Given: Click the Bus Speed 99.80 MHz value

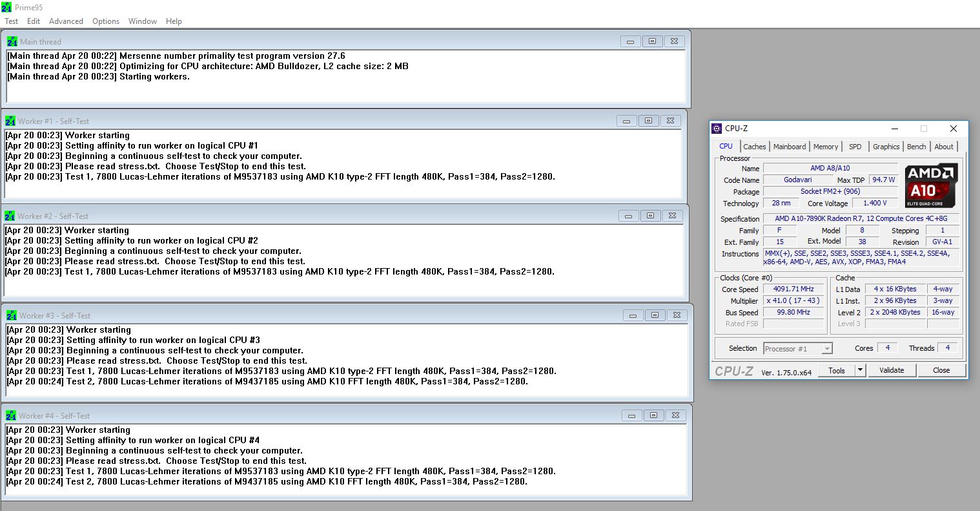Looking at the screenshot, I should [x=793, y=312].
